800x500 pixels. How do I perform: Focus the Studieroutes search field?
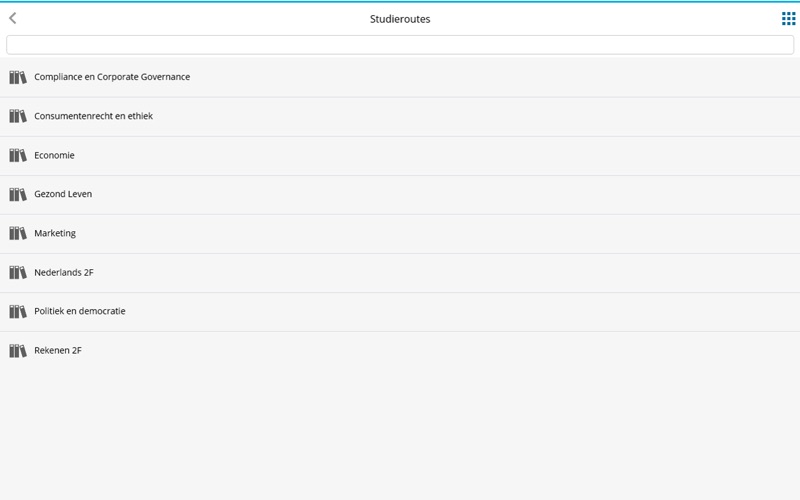pos(400,45)
